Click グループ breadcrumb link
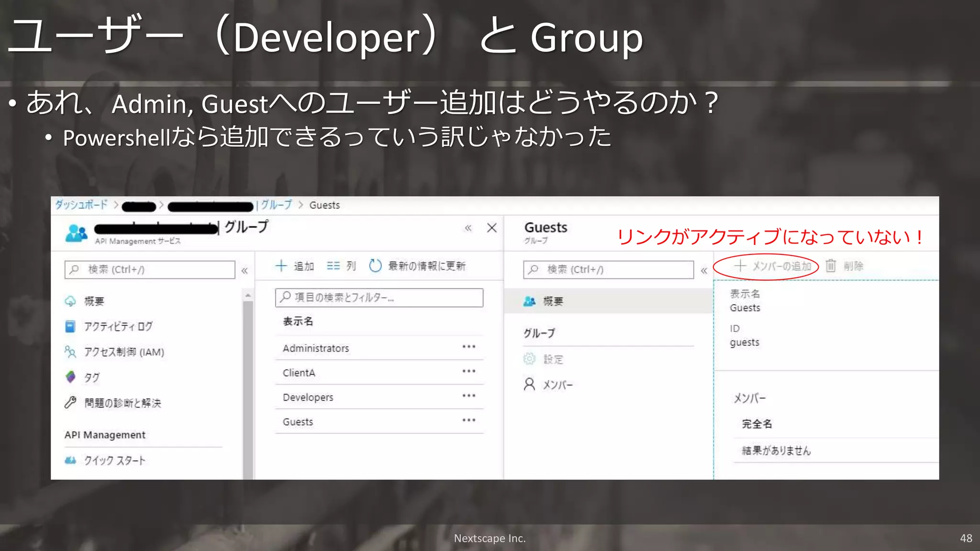 pos(276,205)
